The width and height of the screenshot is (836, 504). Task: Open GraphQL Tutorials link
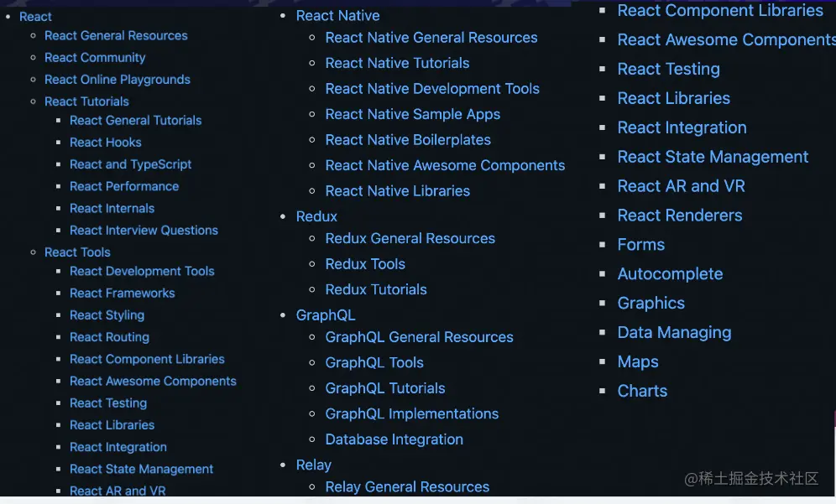pos(385,388)
